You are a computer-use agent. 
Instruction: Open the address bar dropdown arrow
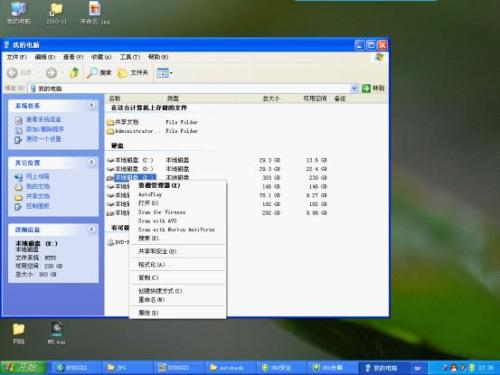[x=354, y=88]
